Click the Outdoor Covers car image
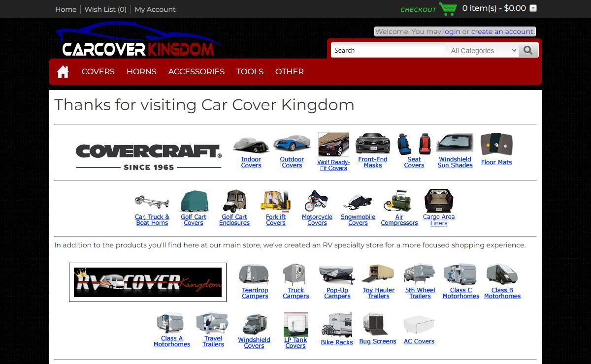The image size is (591, 364). [x=292, y=143]
